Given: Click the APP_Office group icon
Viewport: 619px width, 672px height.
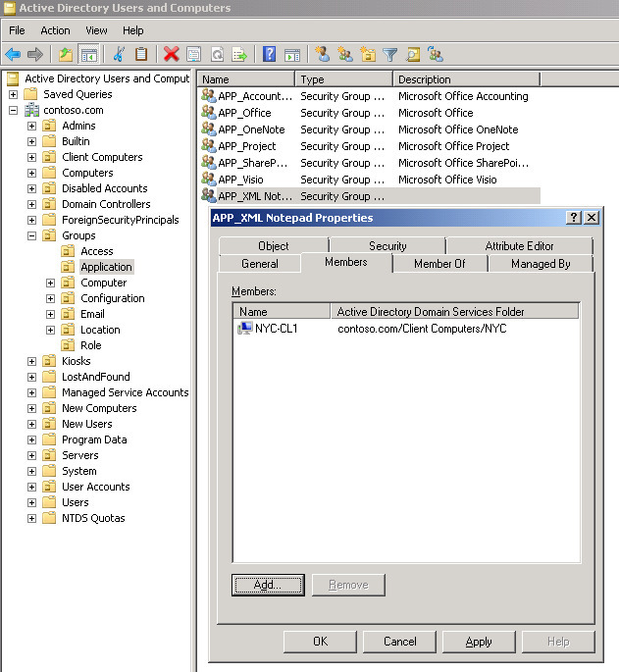Looking at the screenshot, I should [x=208, y=112].
